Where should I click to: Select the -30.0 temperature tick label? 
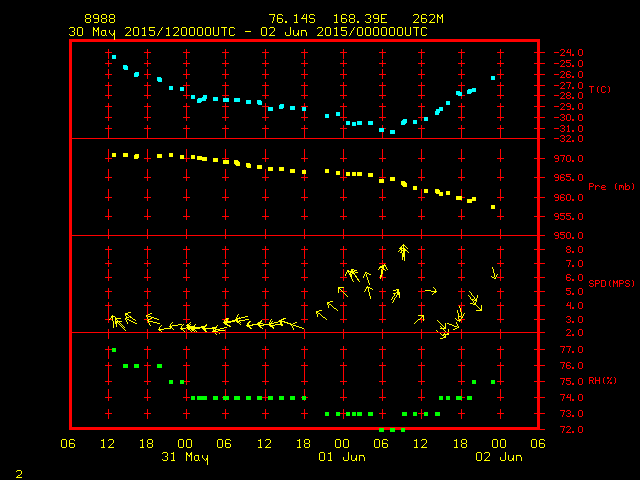coord(569,118)
